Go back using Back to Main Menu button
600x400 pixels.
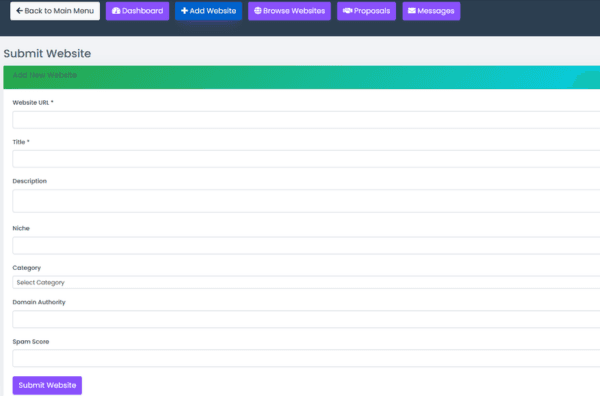point(55,11)
